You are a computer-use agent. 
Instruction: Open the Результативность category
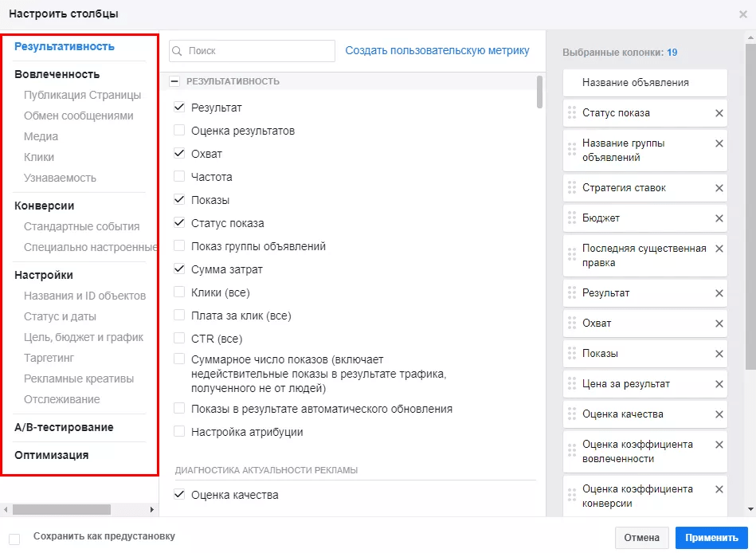point(65,47)
